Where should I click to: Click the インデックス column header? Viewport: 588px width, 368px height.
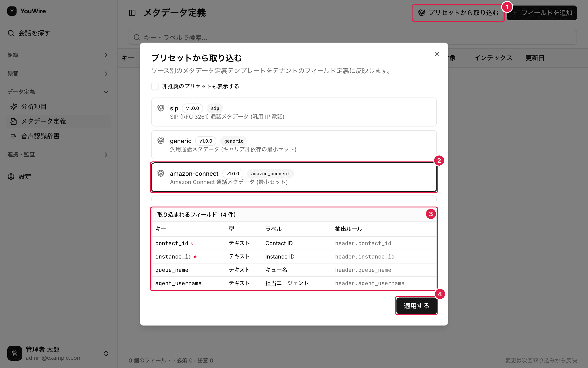point(493,58)
